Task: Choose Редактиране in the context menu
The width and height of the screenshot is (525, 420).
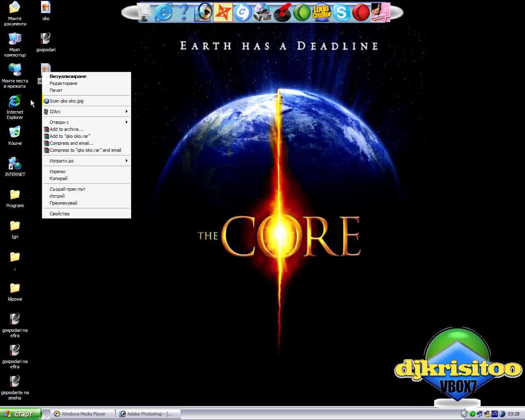Action: 87,83
